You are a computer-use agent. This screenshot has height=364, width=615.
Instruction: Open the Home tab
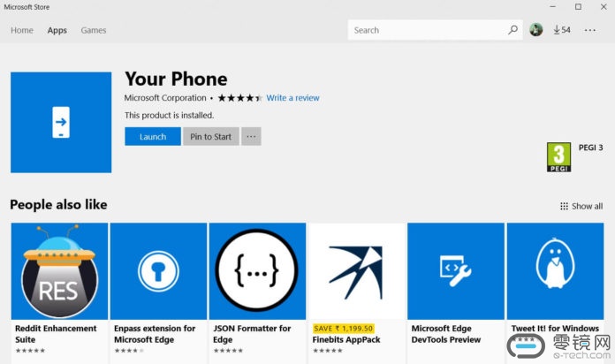[x=22, y=30]
